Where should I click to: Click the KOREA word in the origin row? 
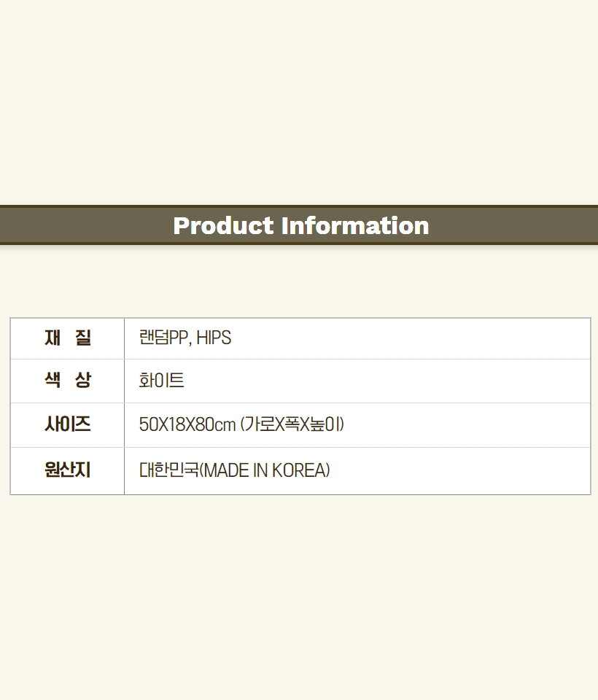pos(299,470)
